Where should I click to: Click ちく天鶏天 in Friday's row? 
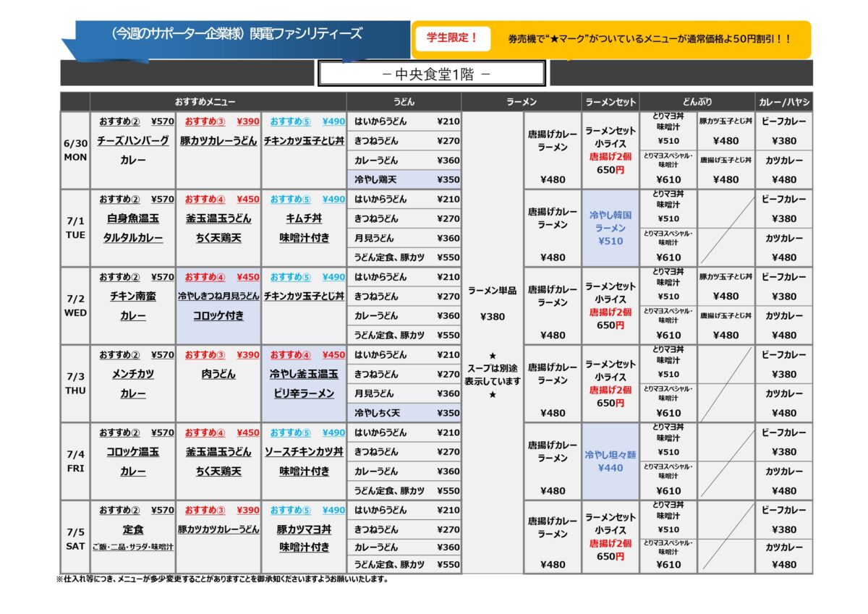218,471
